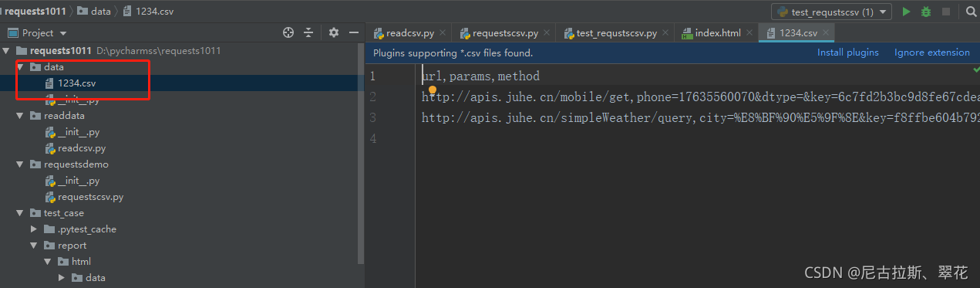Close the test_requstscsv.py tab
Viewport: 980px width, 288px height.
coord(665,32)
